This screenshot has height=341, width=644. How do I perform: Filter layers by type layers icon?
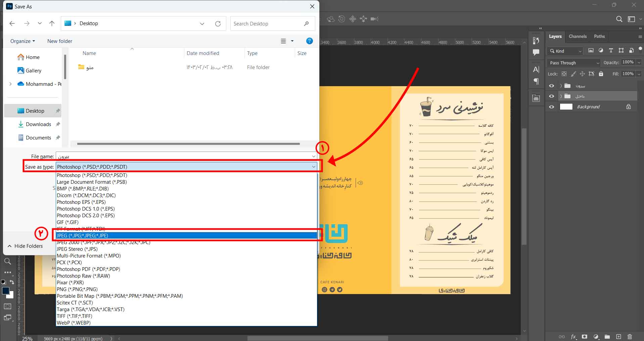(x=611, y=51)
